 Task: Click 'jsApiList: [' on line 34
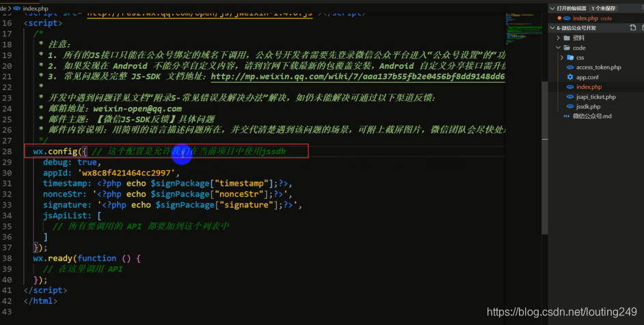point(72,216)
